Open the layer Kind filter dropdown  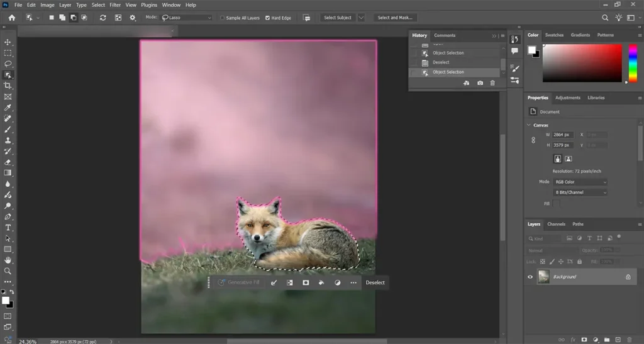click(x=544, y=238)
